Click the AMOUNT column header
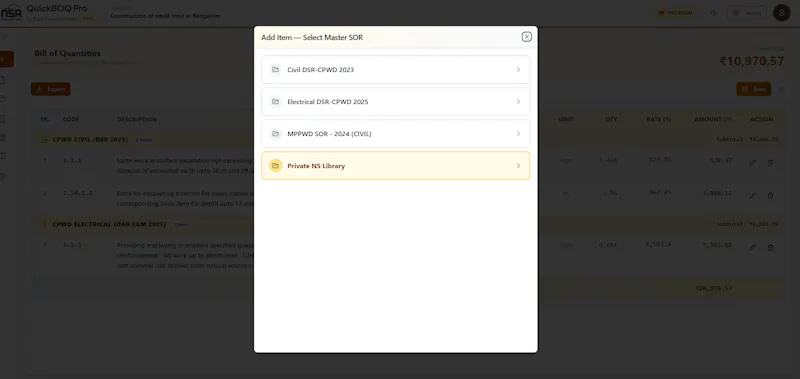 tap(713, 119)
